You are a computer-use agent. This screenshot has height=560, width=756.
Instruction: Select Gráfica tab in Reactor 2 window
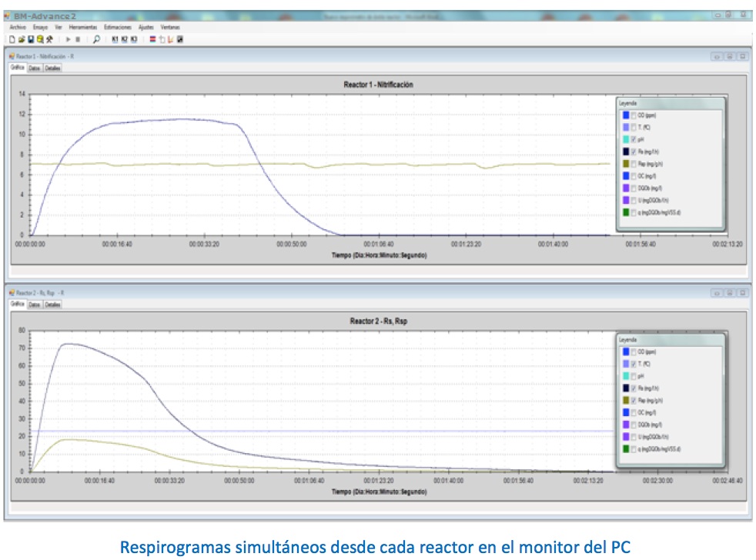pos(18,304)
